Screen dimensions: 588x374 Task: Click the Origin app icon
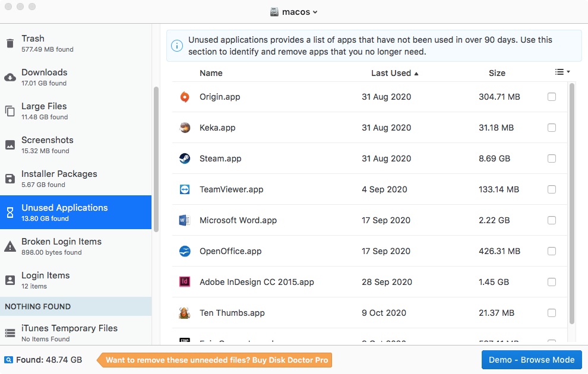pyautogui.click(x=185, y=97)
